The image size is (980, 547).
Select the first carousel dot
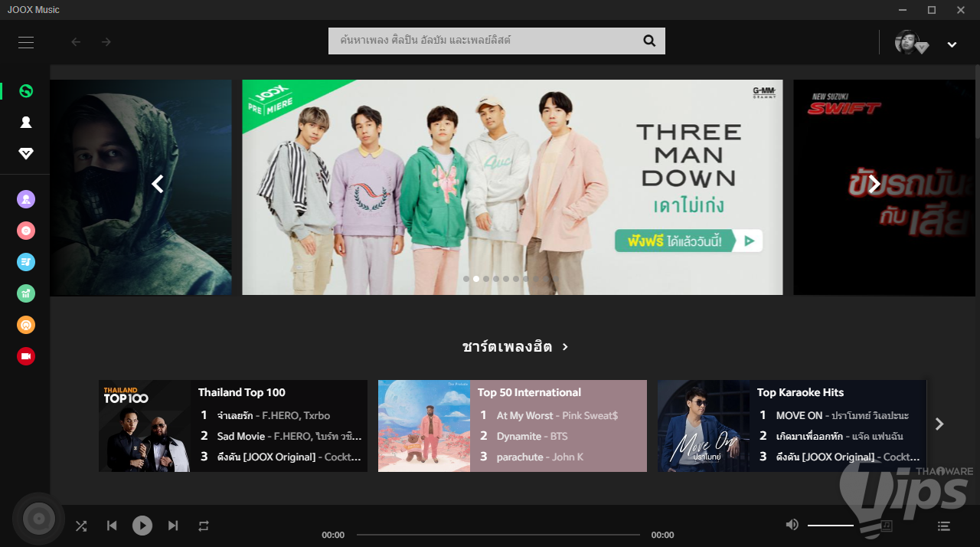[466, 279]
